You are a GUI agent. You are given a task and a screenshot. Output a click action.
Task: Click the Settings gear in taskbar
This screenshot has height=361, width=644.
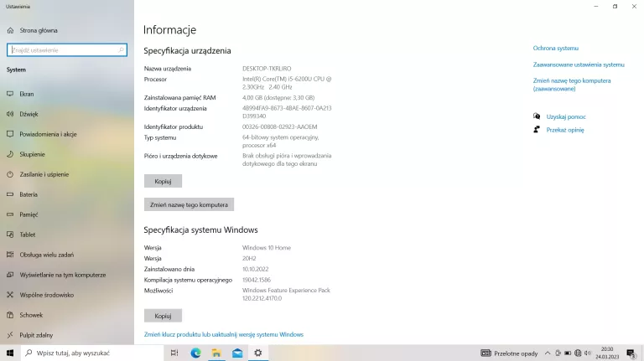point(258,353)
